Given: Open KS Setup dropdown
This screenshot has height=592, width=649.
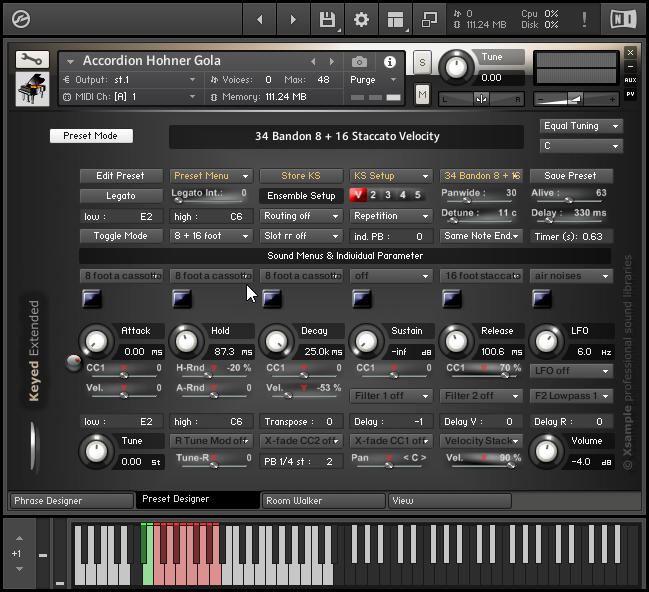Looking at the screenshot, I should point(391,176).
